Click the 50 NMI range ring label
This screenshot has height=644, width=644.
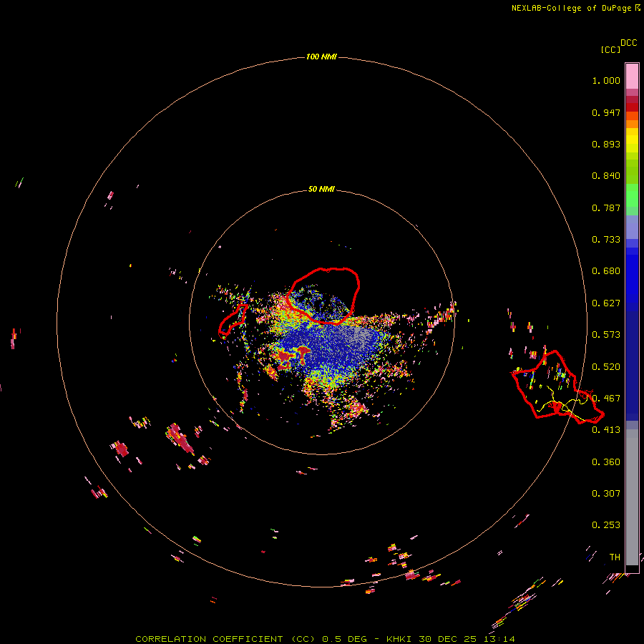(321, 189)
